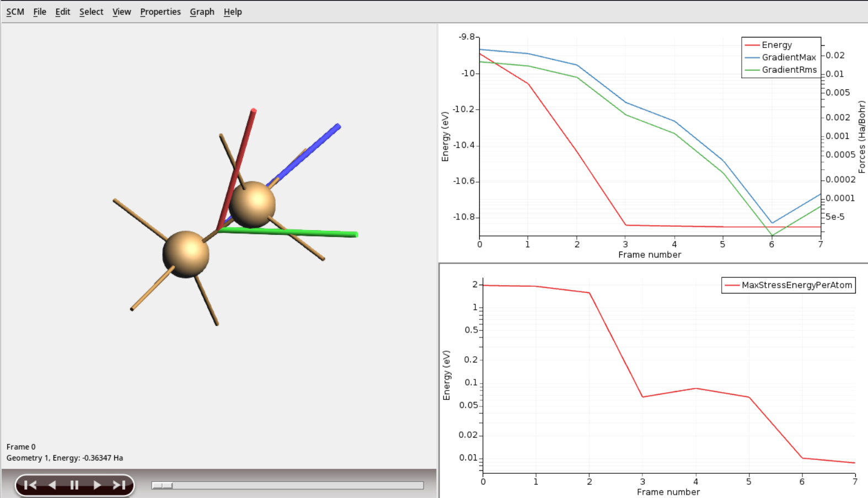Open the File menu
Image resolution: width=868 pixels, height=498 pixels.
40,12
